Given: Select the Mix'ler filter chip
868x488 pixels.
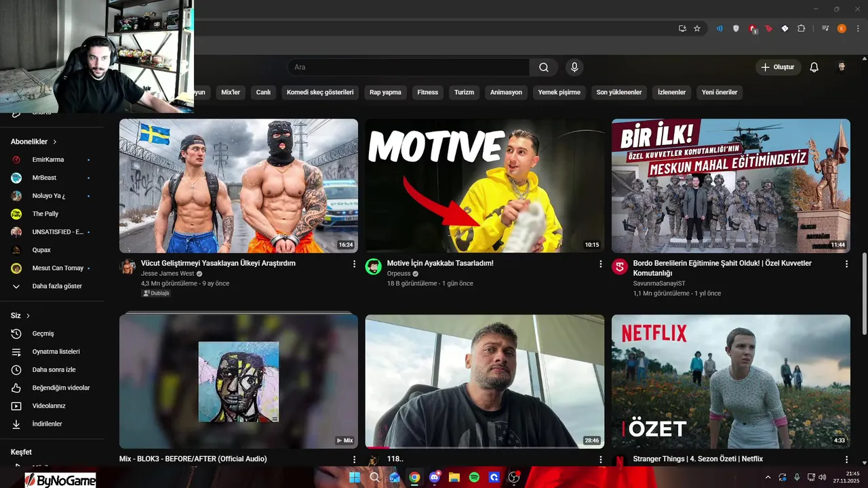Looking at the screenshot, I should (x=231, y=92).
